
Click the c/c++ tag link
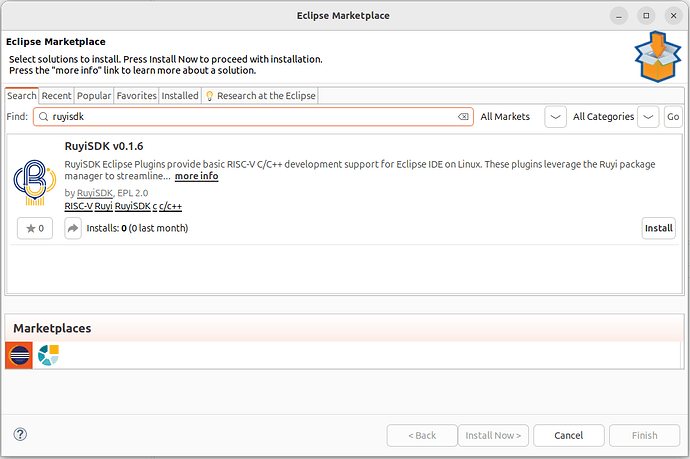[170, 206]
